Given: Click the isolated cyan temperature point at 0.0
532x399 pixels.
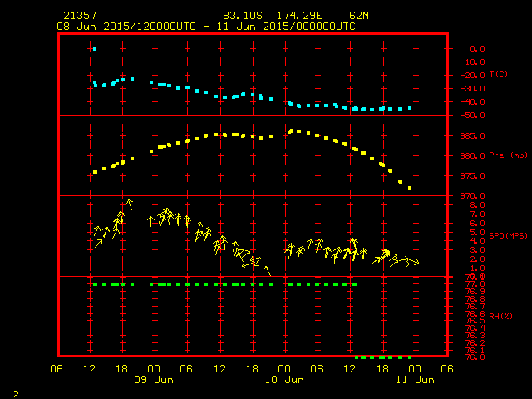Looking at the screenshot, I should click(x=95, y=49).
